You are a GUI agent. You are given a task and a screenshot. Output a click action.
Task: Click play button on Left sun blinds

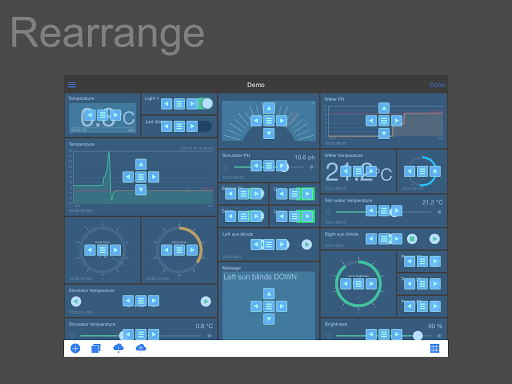tap(307, 245)
